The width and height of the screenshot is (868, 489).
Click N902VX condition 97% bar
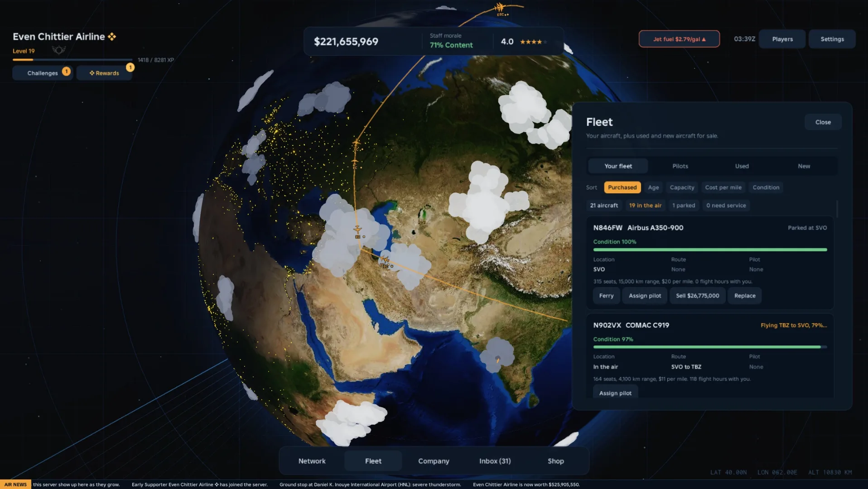click(710, 347)
